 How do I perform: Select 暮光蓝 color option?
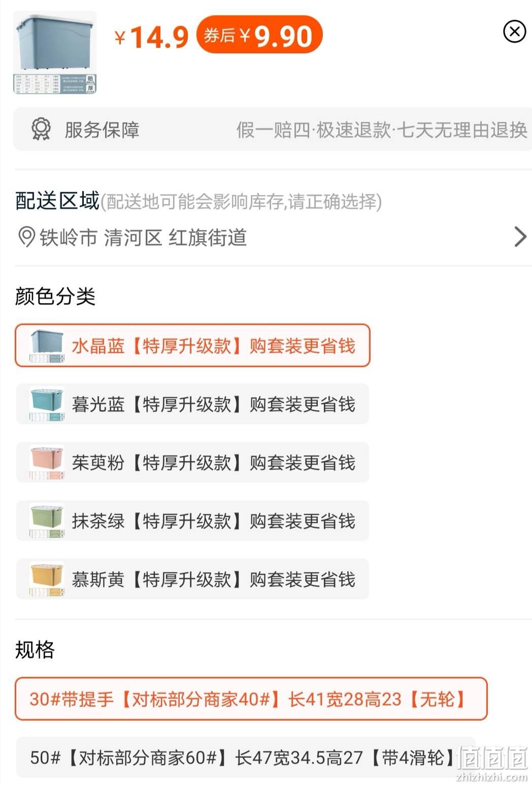pos(192,404)
